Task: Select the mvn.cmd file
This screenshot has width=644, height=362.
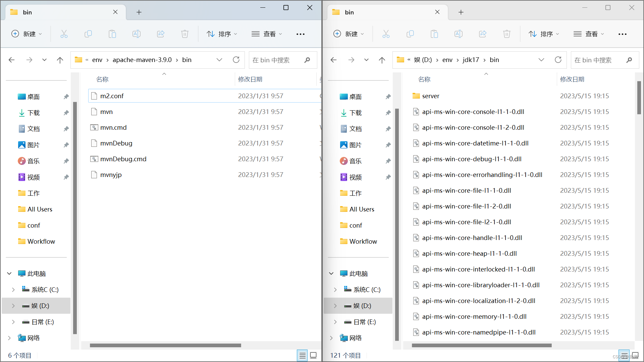Action: pyautogui.click(x=113, y=127)
